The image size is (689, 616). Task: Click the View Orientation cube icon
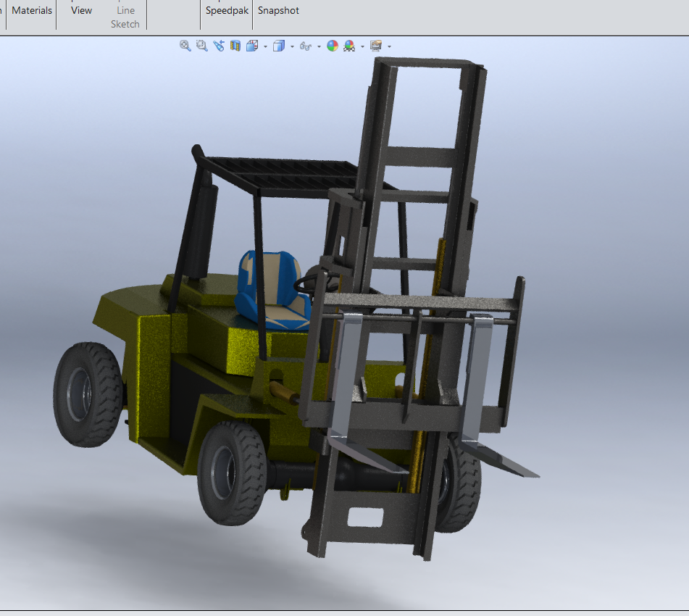[x=252, y=46]
